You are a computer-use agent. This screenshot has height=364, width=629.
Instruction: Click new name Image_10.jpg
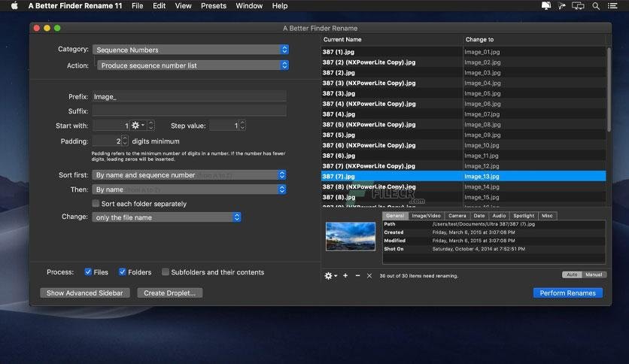point(482,145)
